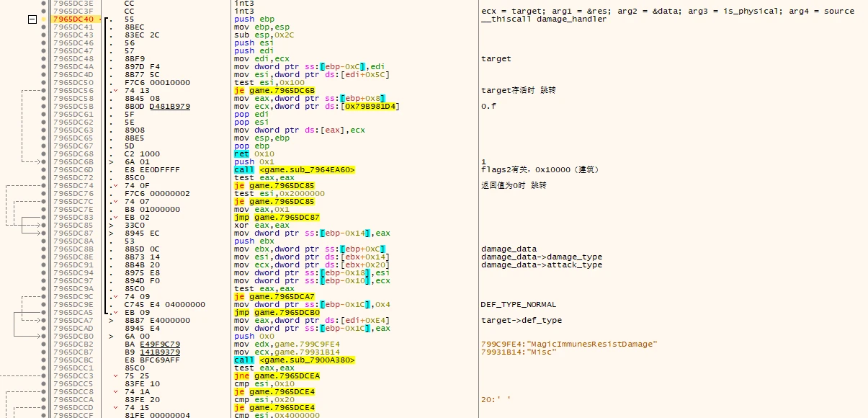The height and width of the screenshot is (418, 868).
Task: Click the bytes '8B0D D481B979'
Action: tap(157, 107)
